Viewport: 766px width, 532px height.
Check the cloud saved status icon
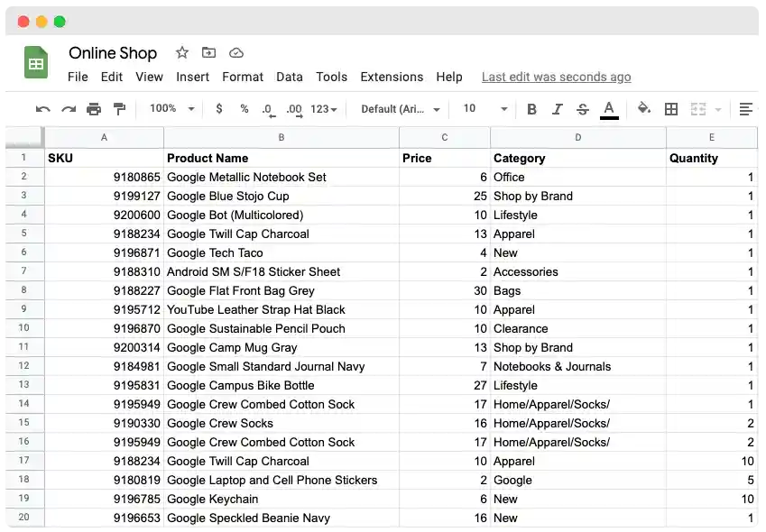[x=236, y=52]
